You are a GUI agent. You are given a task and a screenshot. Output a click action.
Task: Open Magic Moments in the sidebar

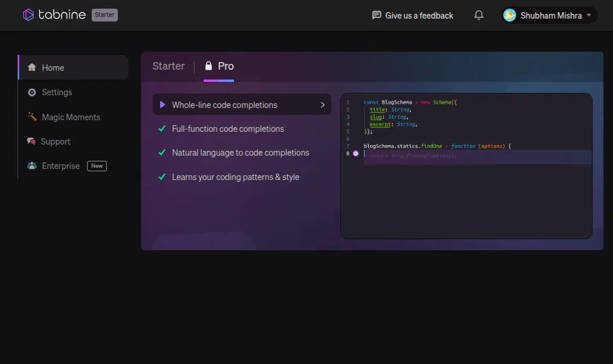click(x=71, y=117)
